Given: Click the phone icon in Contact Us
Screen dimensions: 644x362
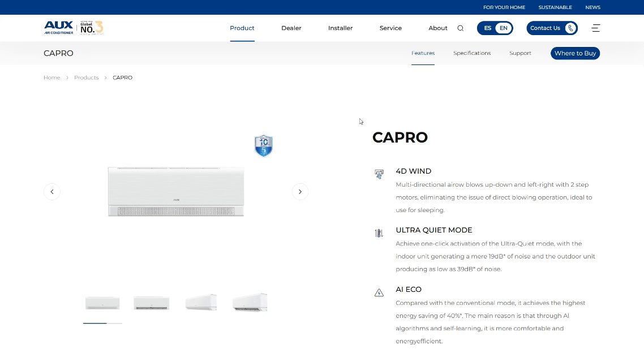Looking at the screenshot, I should pyautogui.click(x=570, y=28).
